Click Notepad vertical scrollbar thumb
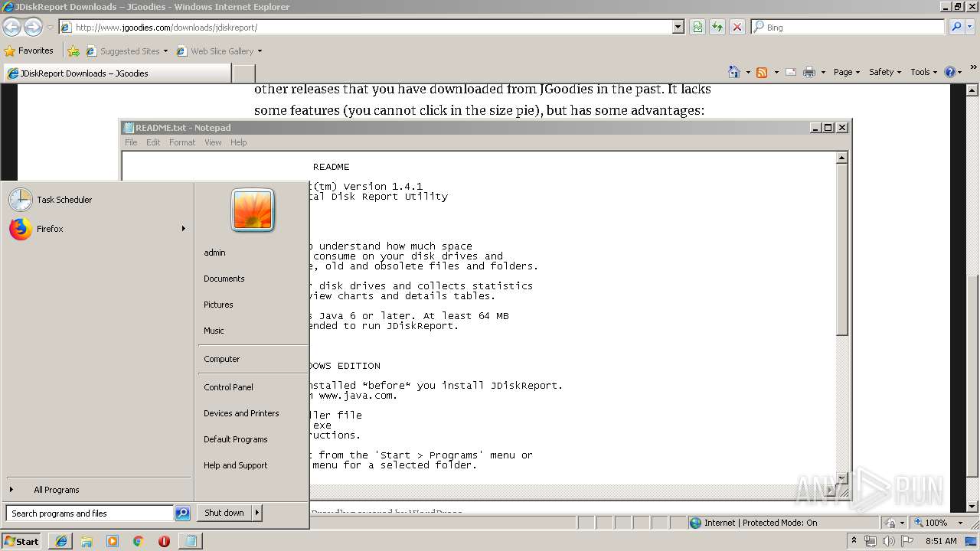Viewport: 980px width, 551px height. tap(841, 249)
